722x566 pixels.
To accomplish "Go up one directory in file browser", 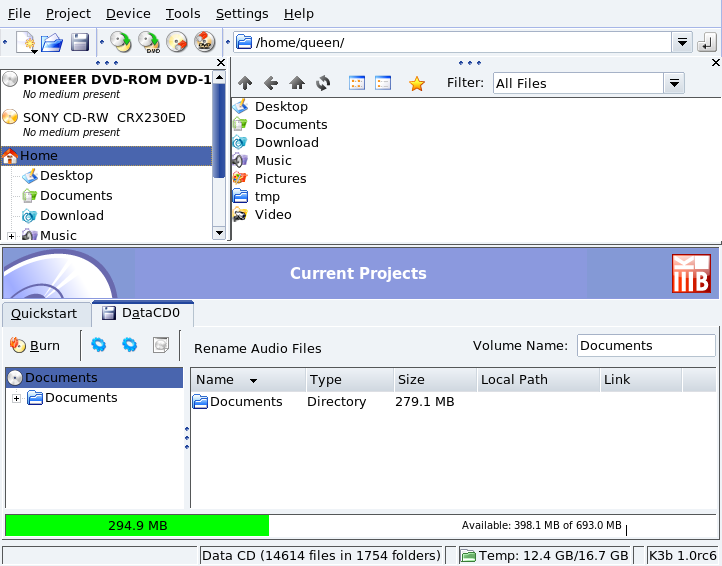I will click(x=245, y=83).
